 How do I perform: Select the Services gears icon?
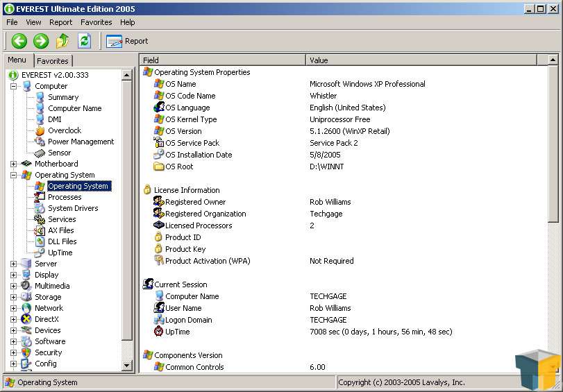(x=40, y=219)
